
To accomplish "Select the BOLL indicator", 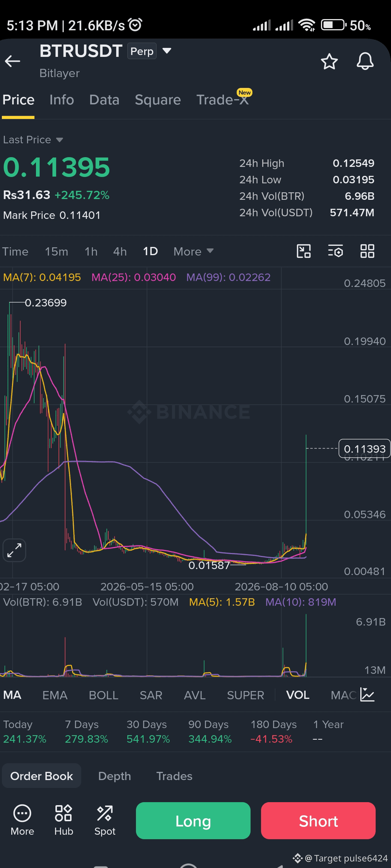I will click(x=103, y=695).
